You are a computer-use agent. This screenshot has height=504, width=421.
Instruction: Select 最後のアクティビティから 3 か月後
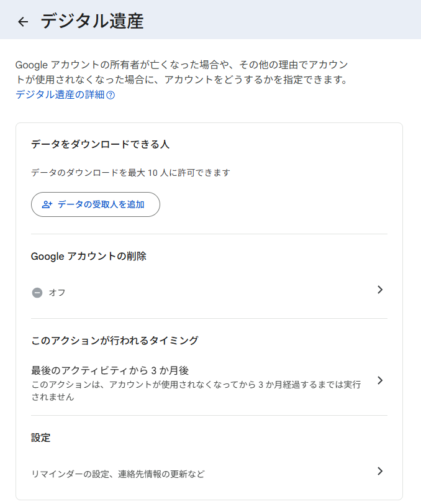point(110,370)
